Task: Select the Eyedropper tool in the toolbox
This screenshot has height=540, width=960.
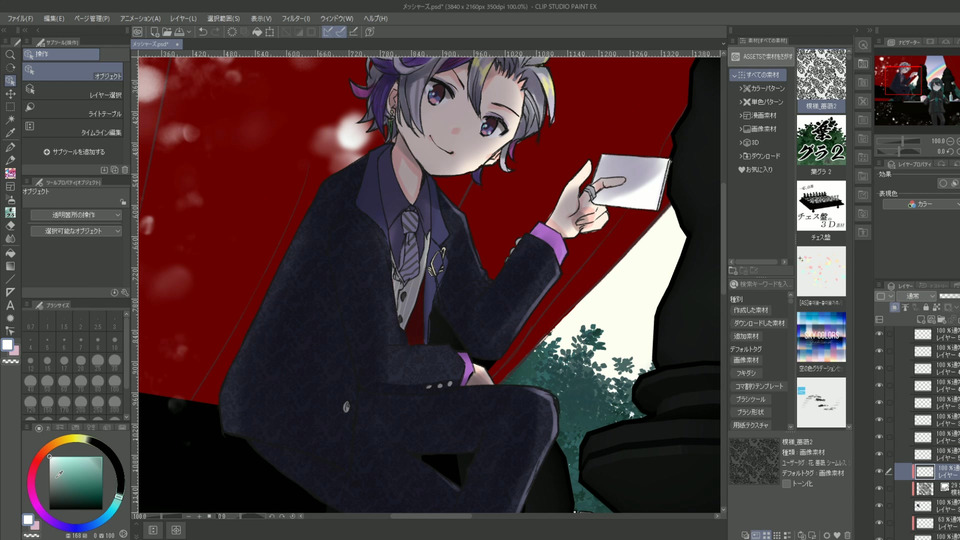Action: (x=10, y=133)
